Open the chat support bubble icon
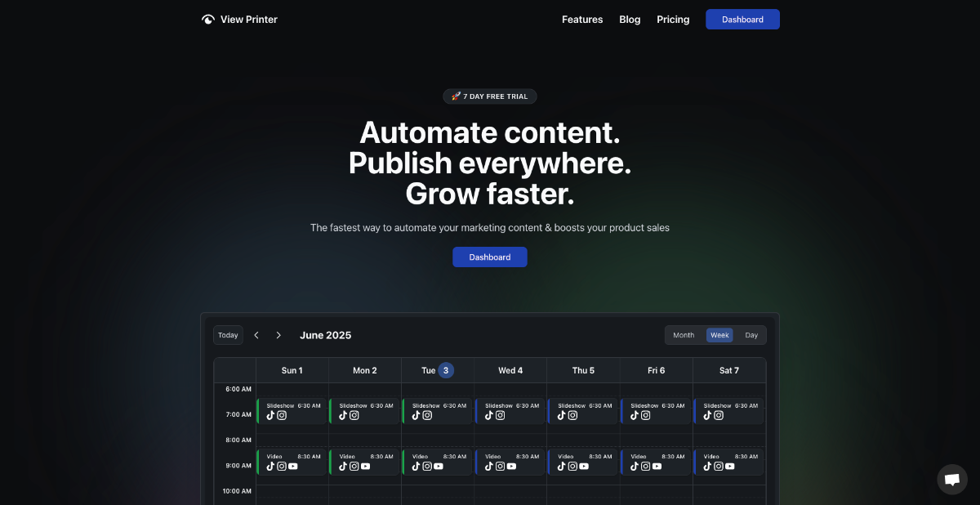980x505 pixels. (951, 480)
